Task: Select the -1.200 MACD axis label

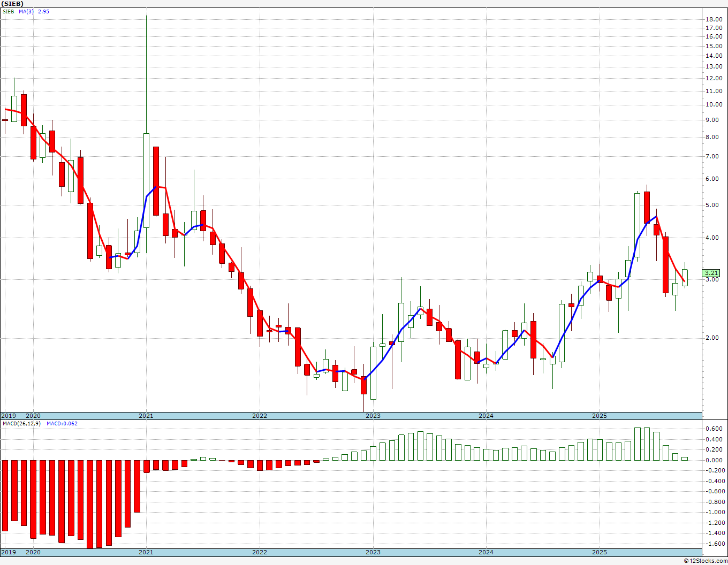Action: tap(714, 523)
